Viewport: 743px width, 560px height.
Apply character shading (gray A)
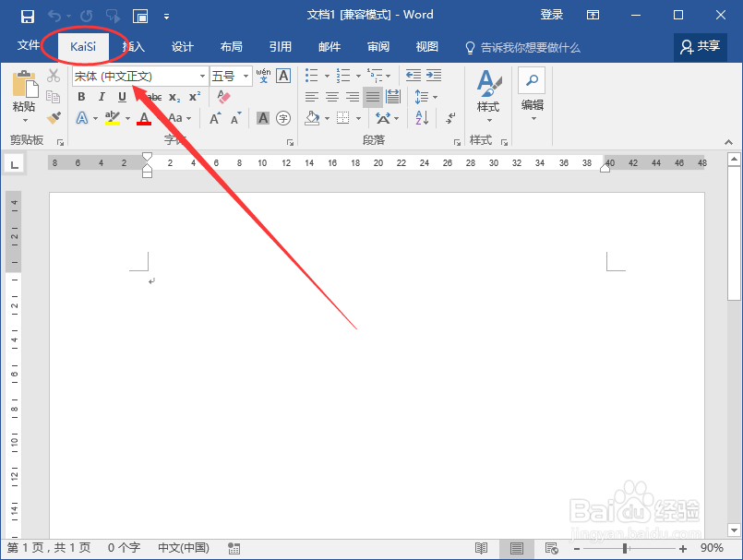(263, 118)
